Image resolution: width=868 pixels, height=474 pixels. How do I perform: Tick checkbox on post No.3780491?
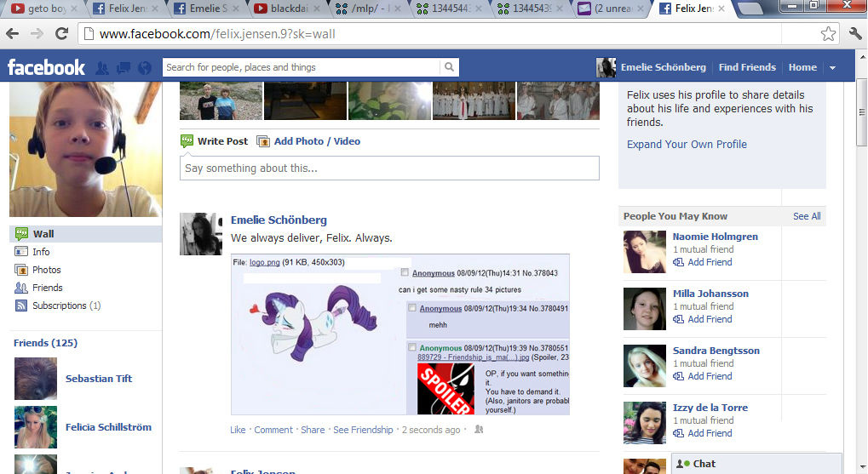[x=412, y=308]
